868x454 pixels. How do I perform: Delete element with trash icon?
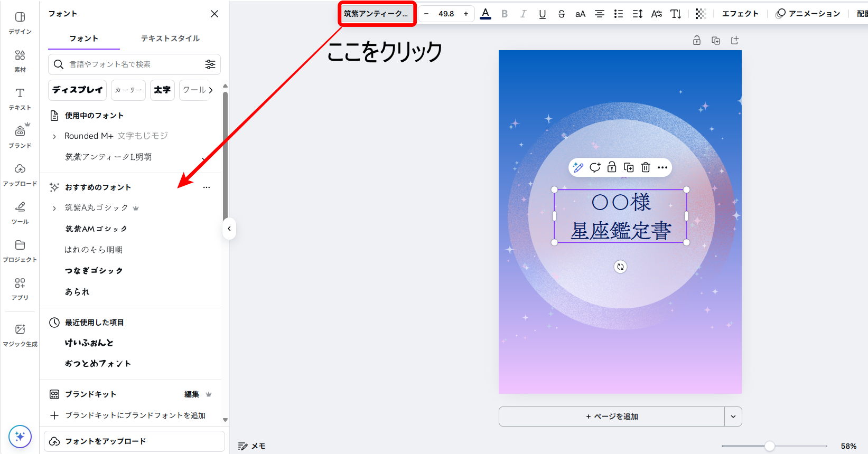pos(646,167)
